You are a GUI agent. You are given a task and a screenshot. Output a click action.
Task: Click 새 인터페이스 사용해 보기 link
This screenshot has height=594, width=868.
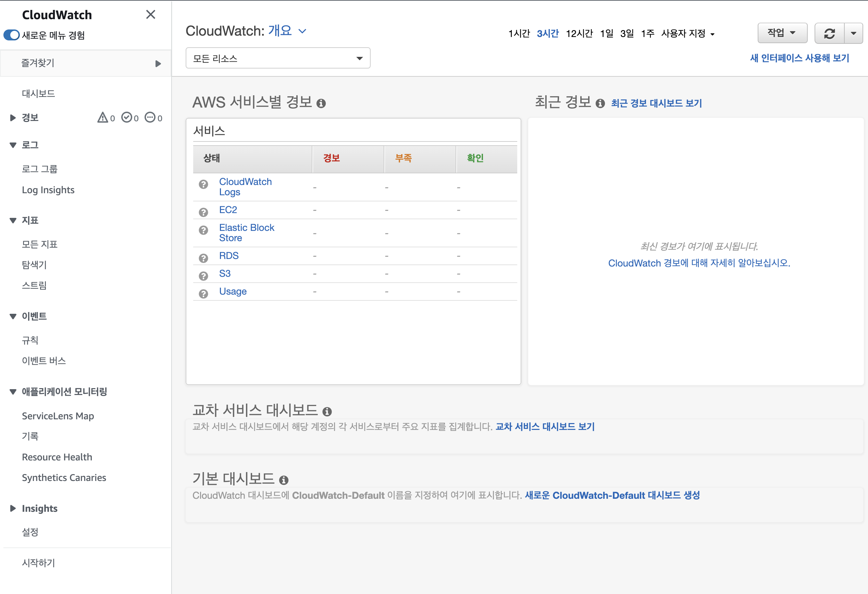[799, 58]
